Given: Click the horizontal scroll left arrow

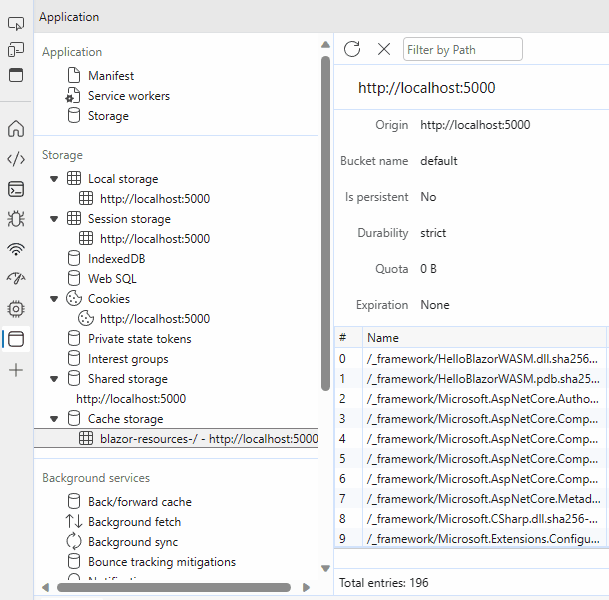Looking at the screenshot, I should [45, 587].
